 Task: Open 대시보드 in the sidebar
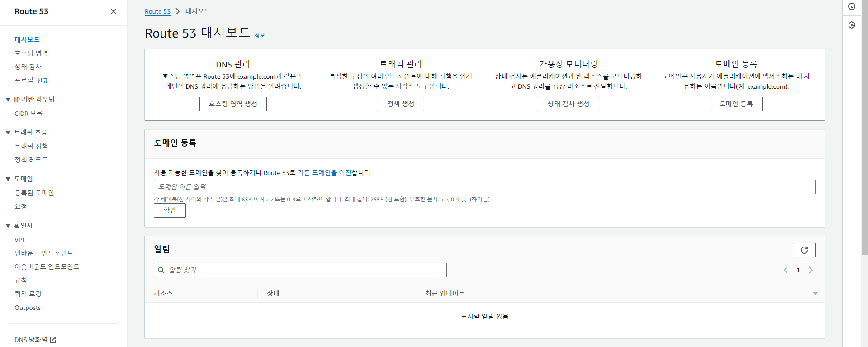coord(27,39)
